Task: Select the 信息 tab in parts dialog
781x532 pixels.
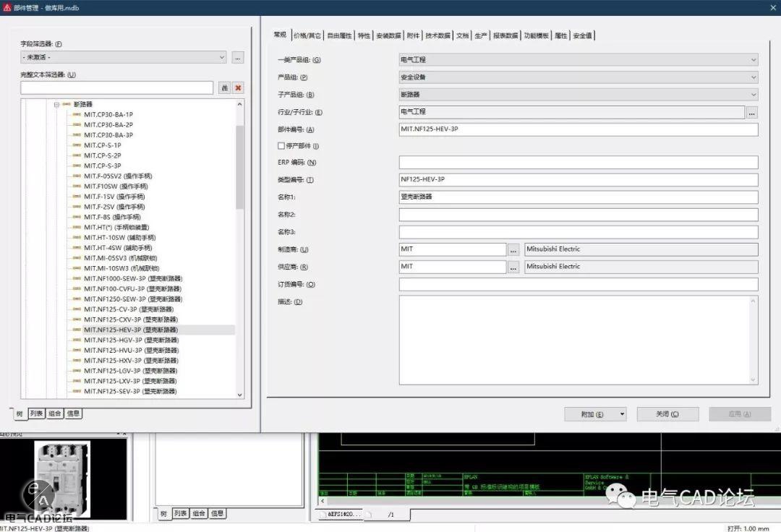Action: click(73, 413)
